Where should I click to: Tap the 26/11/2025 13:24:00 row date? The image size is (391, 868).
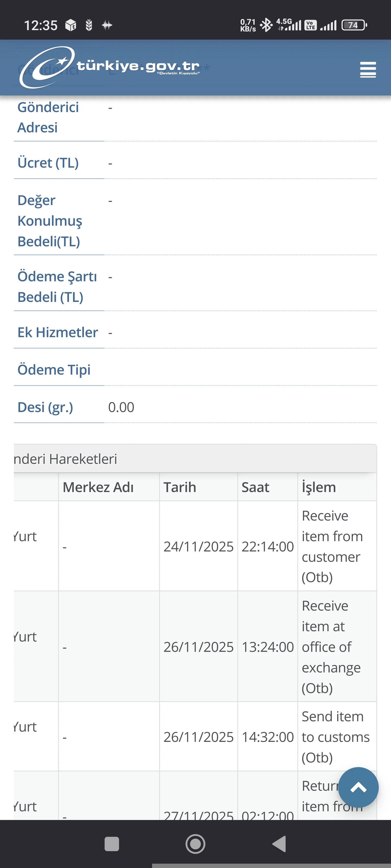198,647
